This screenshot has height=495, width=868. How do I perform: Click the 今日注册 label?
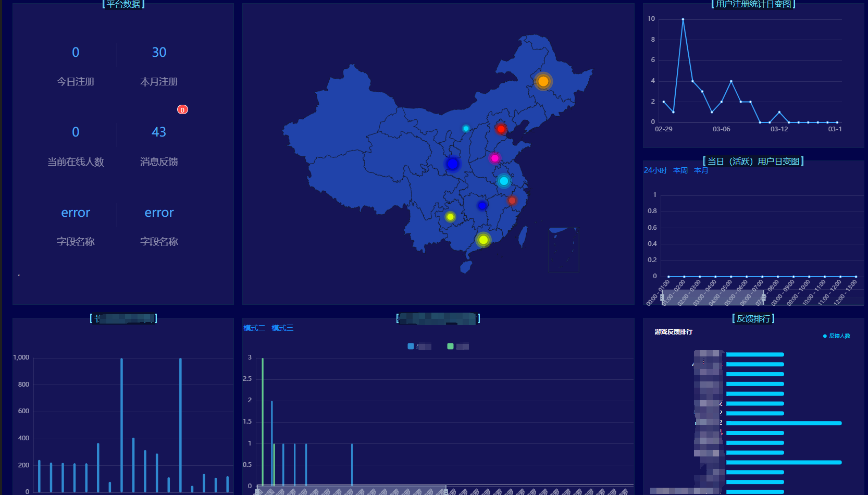click(x=76, y=82)
